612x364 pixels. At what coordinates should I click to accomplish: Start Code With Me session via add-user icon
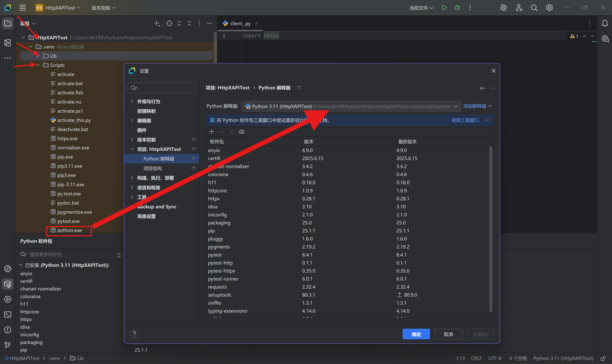click(519, 8)
